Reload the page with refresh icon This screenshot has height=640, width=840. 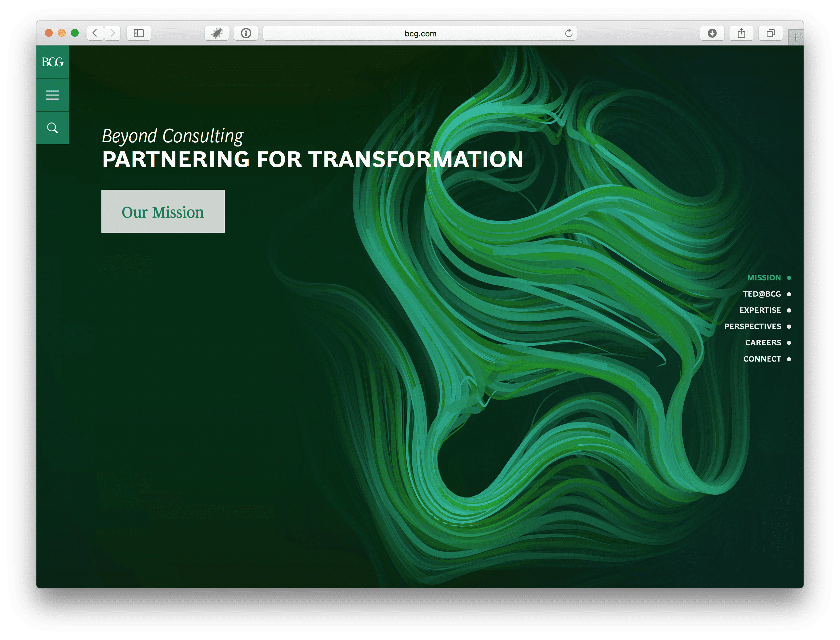pyautogui.click(x=569, y=33)
